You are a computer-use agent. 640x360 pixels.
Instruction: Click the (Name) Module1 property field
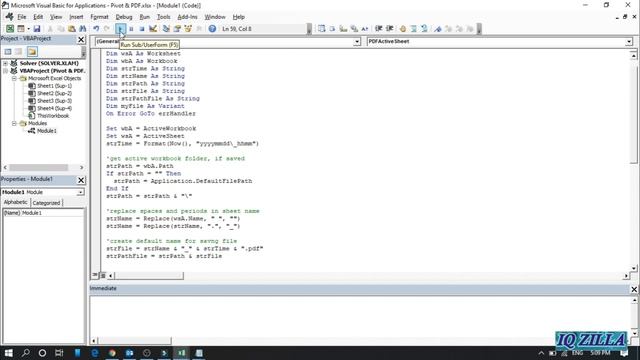pos(43,213)
